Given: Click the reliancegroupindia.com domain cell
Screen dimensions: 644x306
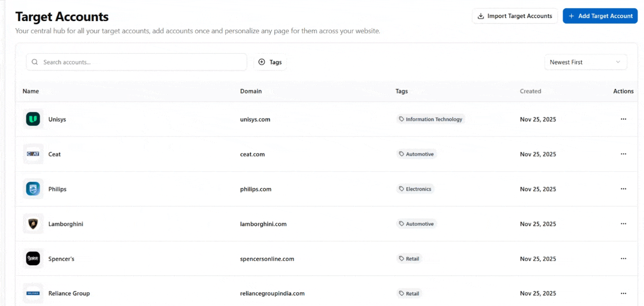Looking at the screenshot, I should 272,293.
